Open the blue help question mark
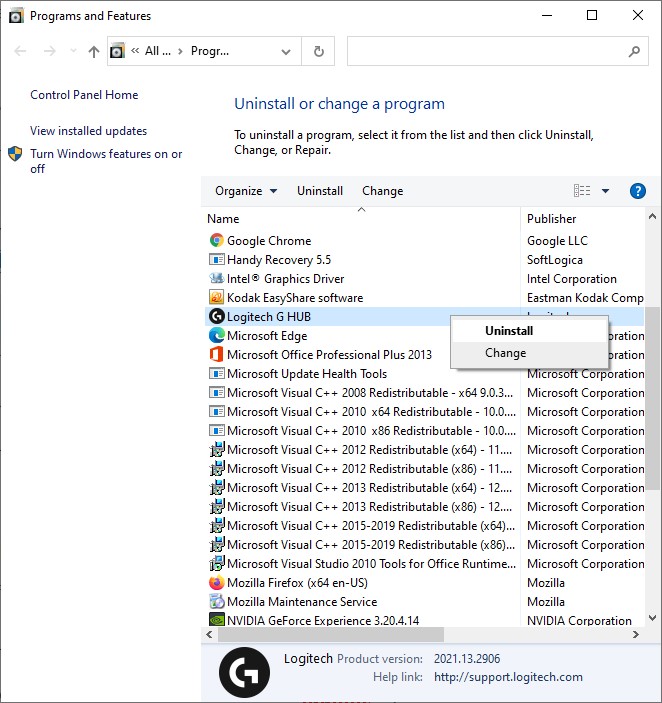 tap(637, 191)
